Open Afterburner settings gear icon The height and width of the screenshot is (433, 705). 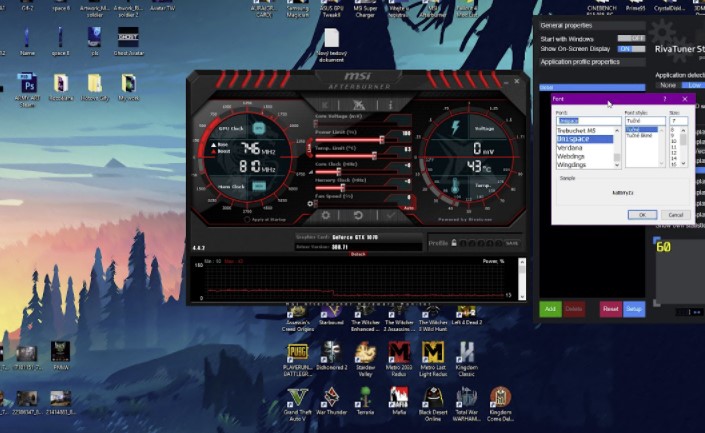326,215
